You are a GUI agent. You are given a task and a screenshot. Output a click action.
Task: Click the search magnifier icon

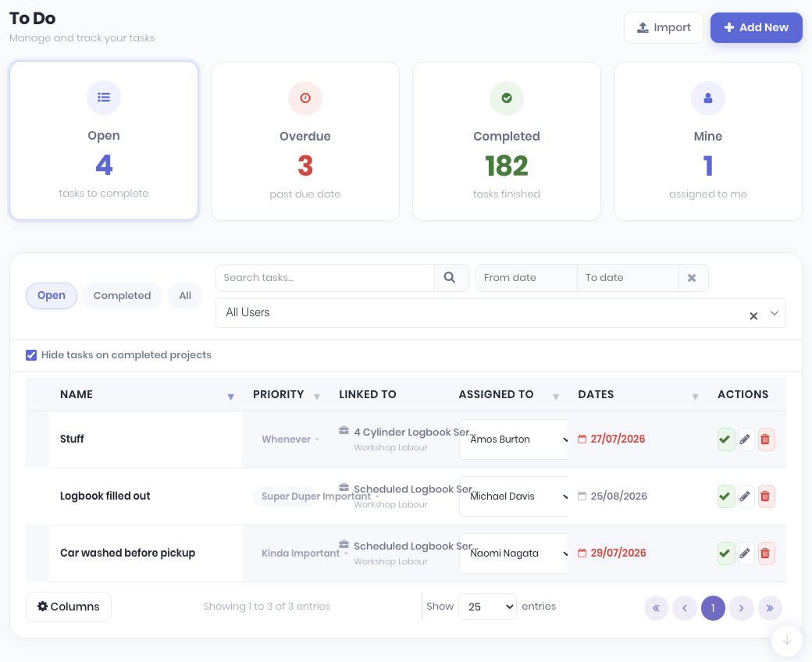click(450, 278)
